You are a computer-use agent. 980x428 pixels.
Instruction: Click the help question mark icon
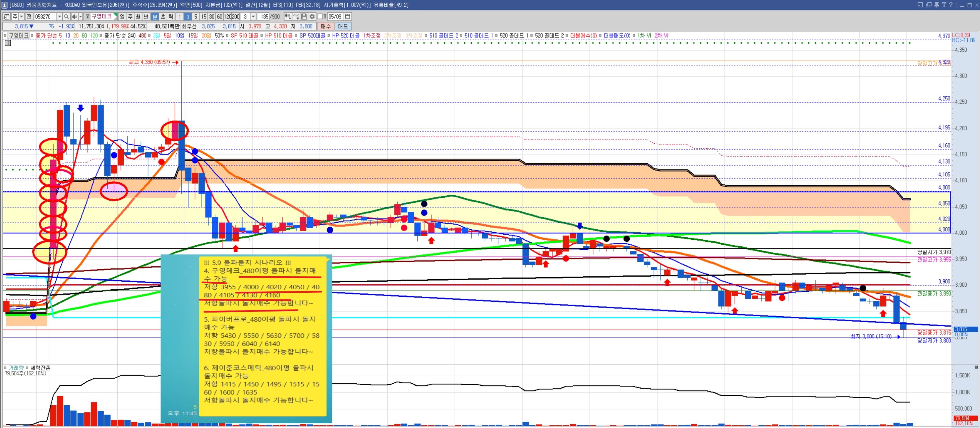tap(951, 5)
